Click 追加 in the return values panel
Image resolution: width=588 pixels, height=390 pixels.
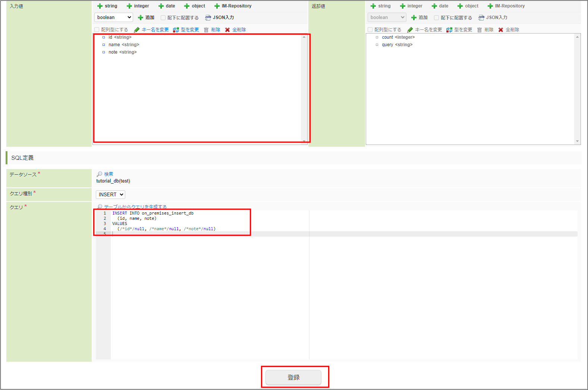419,18
